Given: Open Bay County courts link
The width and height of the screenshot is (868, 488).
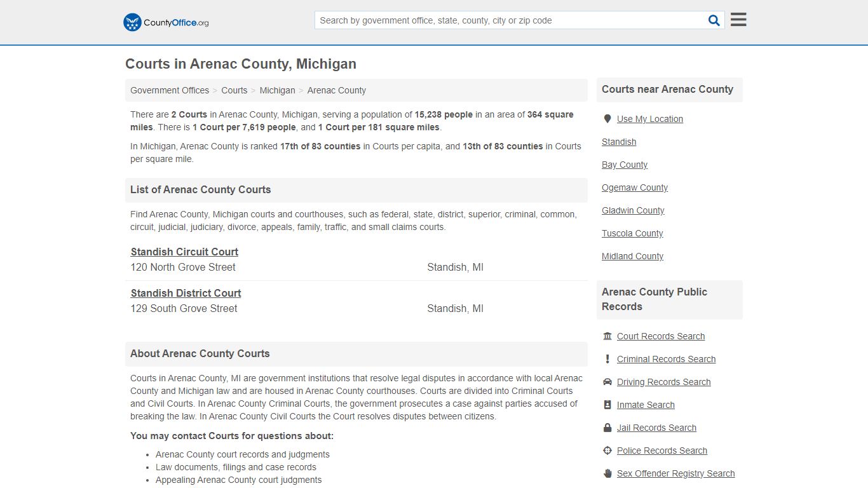Looking at the screenshot, I should [x=625, y=165].
